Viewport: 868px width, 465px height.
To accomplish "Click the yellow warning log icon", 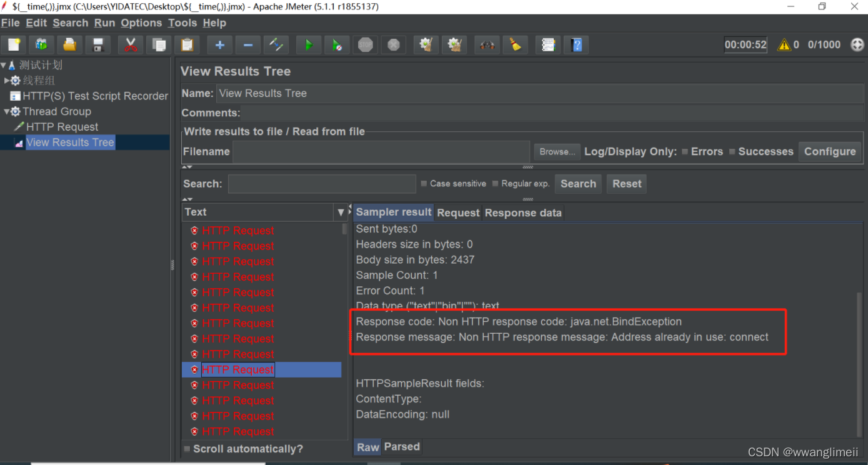I will [x=784, y=45].
